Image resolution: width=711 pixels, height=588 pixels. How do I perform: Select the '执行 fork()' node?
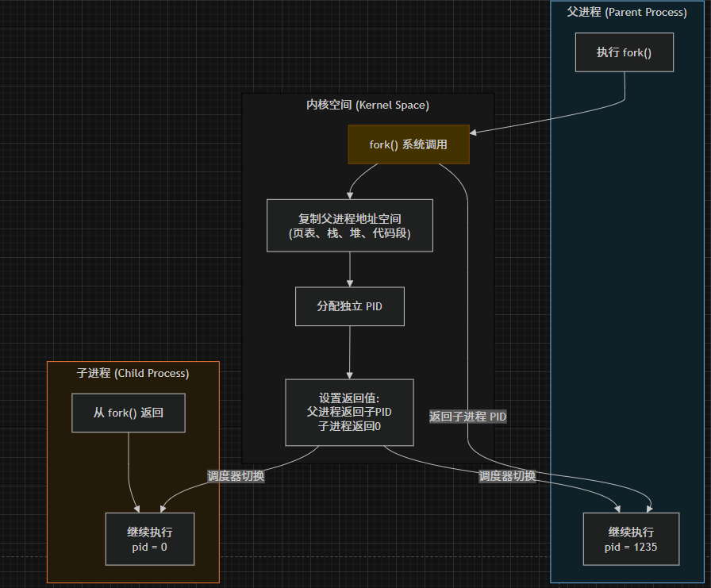click(x=625, y=52)
